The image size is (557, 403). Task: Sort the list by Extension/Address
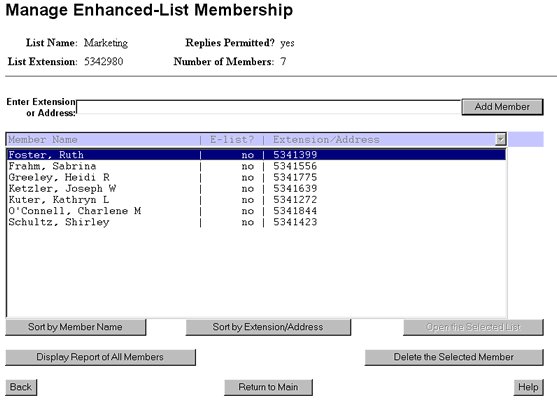point(268,327)
